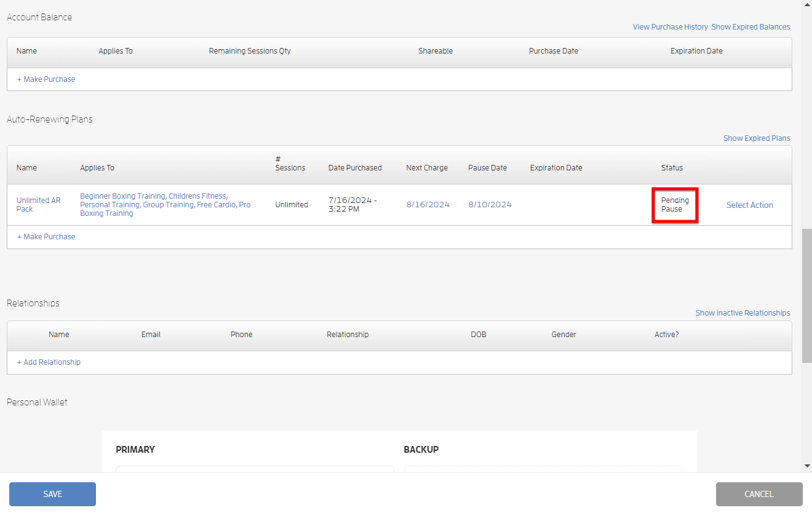This screenshot has width=812, height=513.
Task: Click Free Cardio link
Action: tap(216, 205)
